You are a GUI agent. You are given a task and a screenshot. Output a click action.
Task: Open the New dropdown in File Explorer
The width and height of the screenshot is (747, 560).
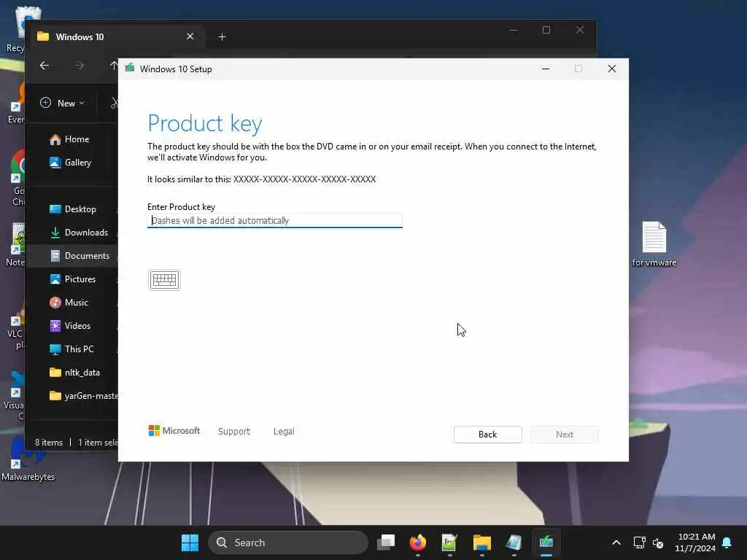63,104
